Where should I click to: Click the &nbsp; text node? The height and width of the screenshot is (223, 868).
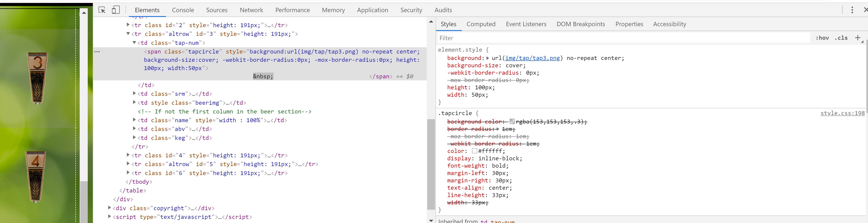[263, 76]
